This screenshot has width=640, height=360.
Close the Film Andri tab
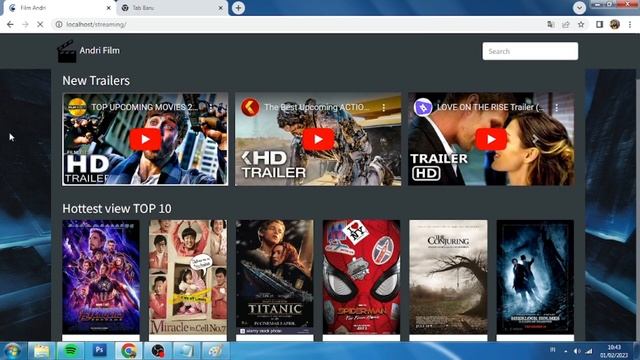(109, 8)
